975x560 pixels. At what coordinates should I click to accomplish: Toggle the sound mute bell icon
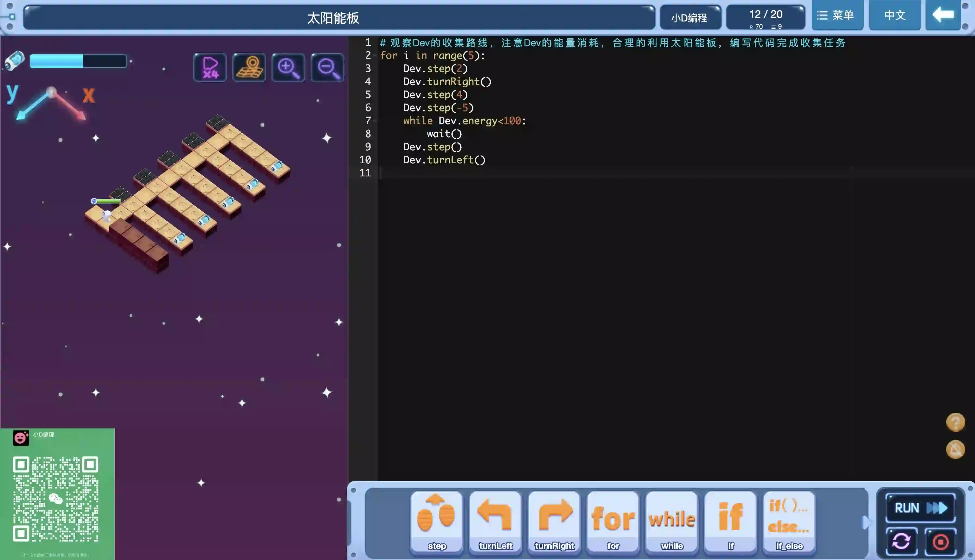pyautogui.click(x=955, y=449)
